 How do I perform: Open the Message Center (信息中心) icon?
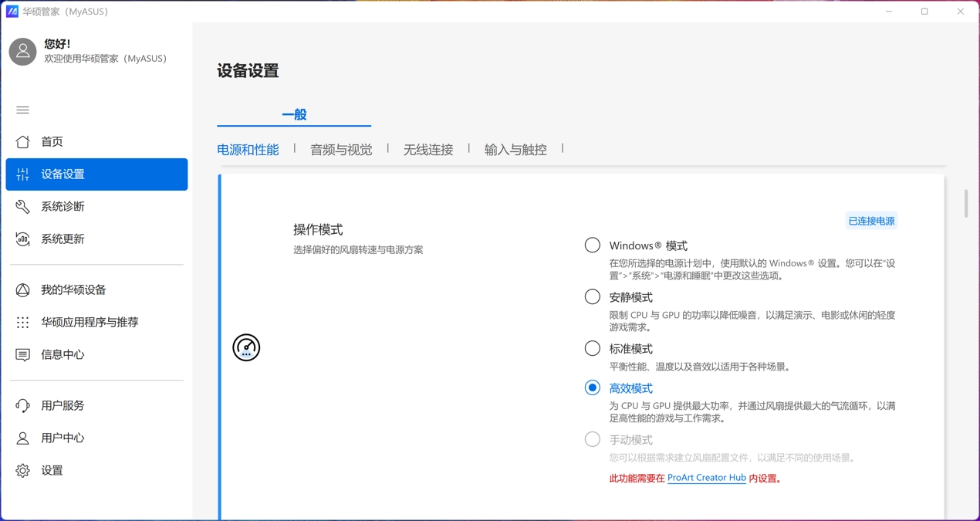point(23,355)
